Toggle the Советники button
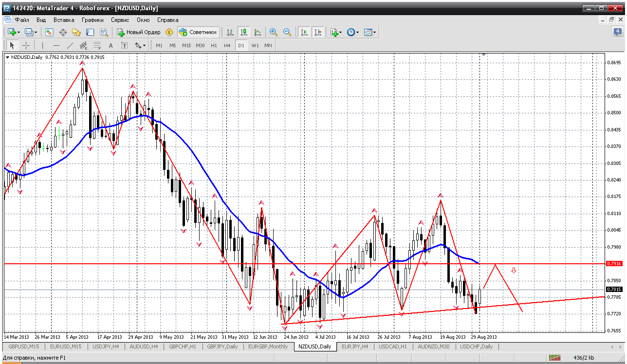 tap(198, 32)
